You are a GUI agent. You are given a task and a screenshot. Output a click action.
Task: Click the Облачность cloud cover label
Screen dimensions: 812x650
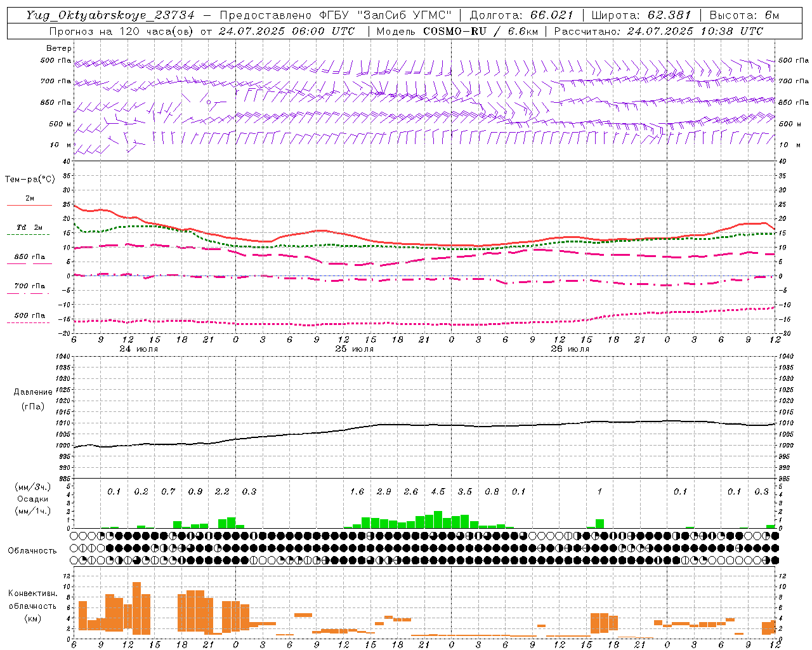32,550
